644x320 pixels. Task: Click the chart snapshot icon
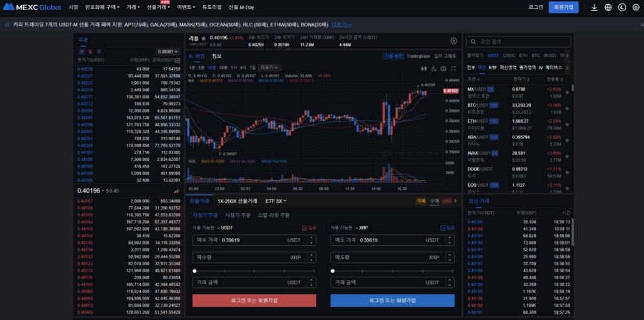443,69
